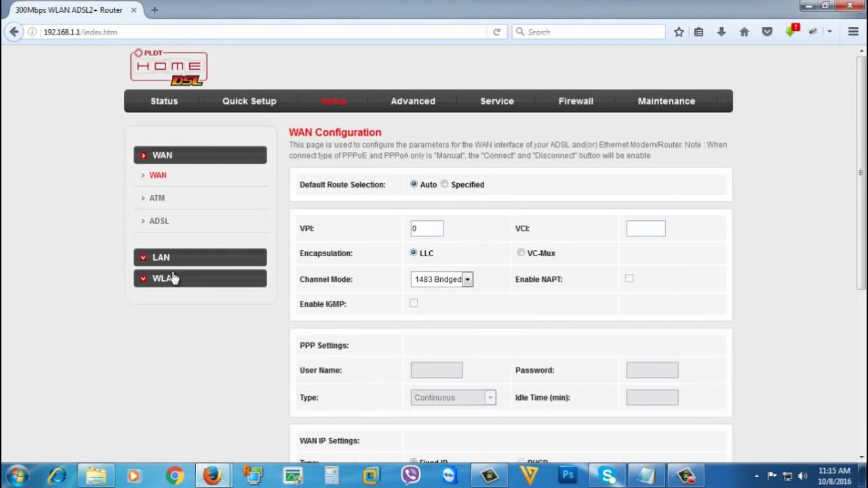Switch to Google Chrome on the taskbar
868x488 pixels.
pyautogui.click(x=174, y=476)
